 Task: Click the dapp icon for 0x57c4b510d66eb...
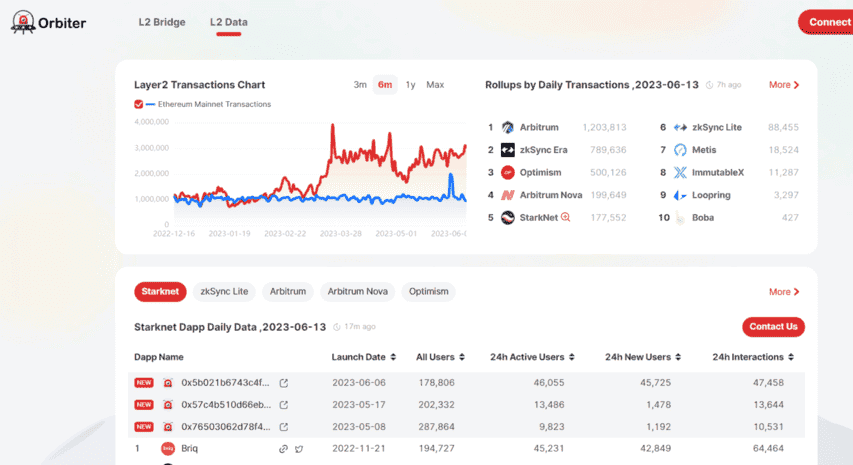click(x=168, y=405)
